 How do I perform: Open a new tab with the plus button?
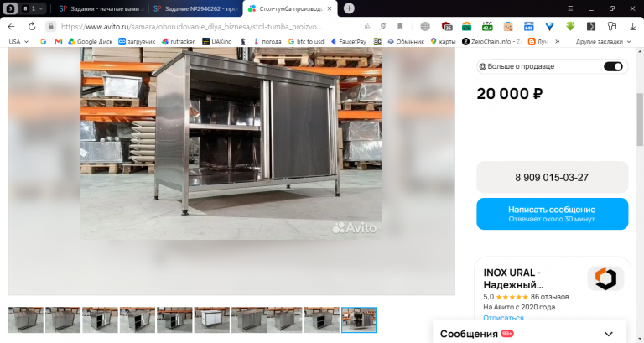pos(349,8)
